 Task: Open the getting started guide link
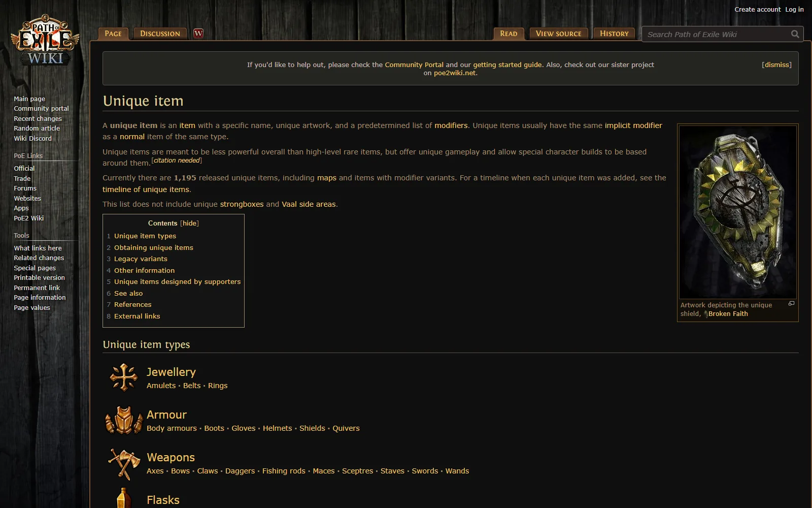click(507, 65)
